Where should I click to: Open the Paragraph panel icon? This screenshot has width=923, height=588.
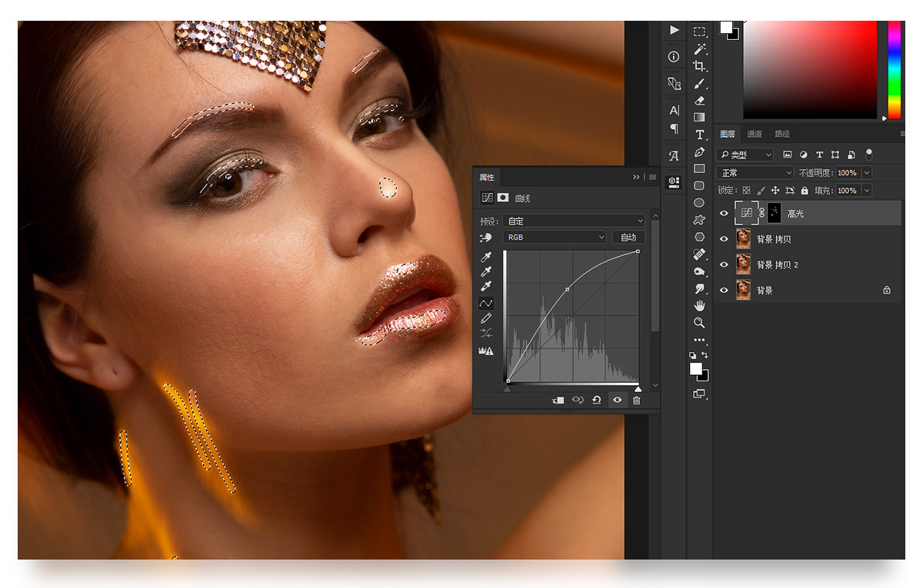tap(675, 128)
